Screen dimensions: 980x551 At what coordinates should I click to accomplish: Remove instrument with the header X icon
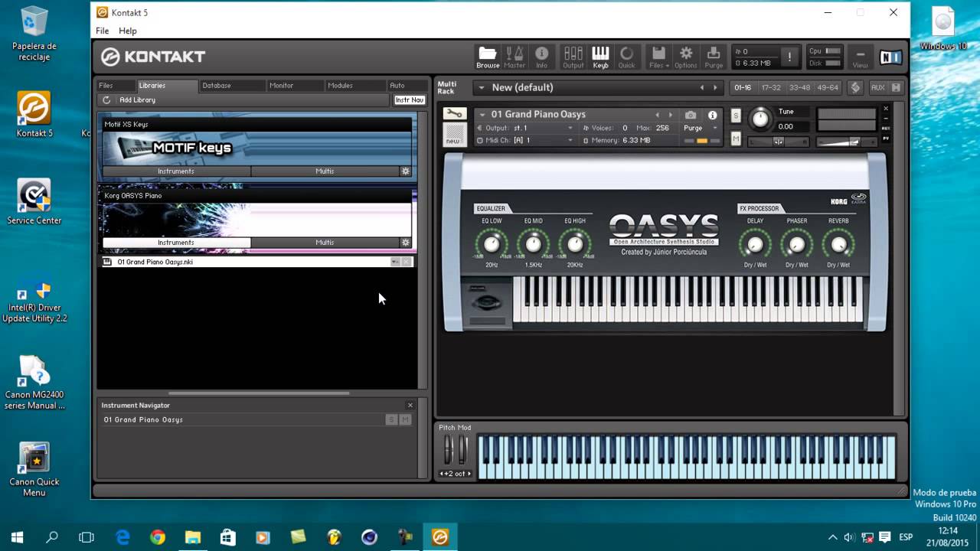(x=886, y=109)
